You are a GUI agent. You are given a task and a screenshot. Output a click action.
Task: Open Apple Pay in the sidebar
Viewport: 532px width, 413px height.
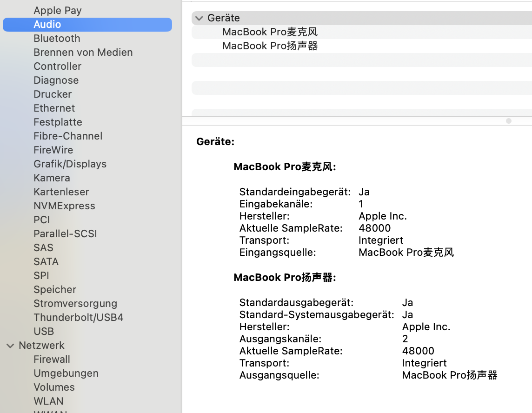pyautogui.click(x=58, y=11)
